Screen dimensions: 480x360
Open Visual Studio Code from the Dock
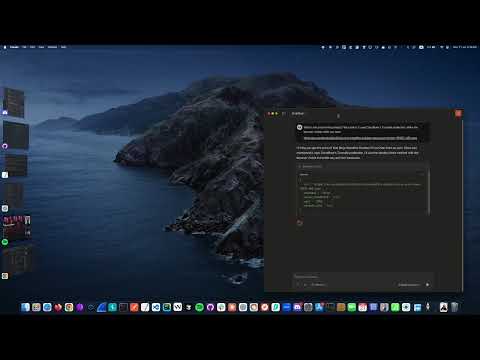coord(156,307)
